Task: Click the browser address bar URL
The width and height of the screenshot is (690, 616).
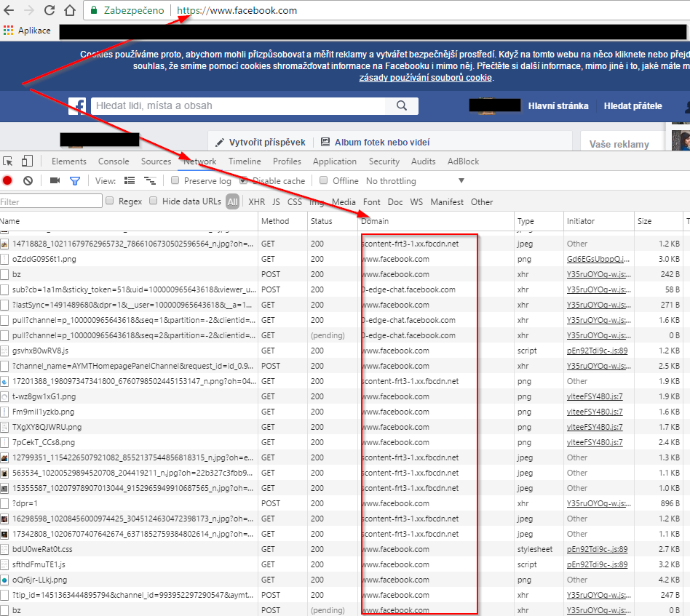Action: (237, 10)
